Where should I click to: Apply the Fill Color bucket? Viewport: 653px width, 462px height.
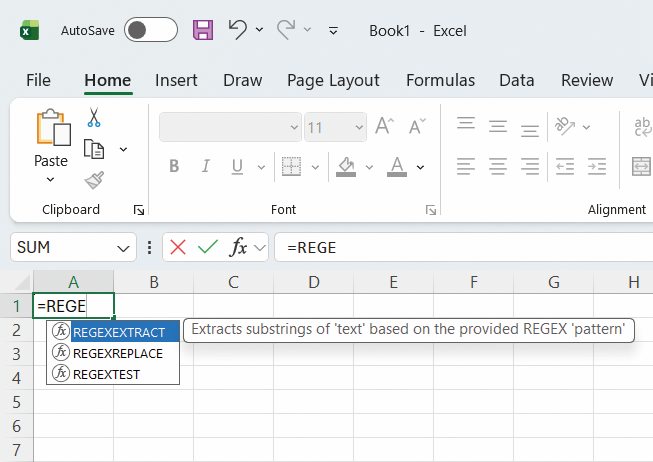click(x=346, y=166)
